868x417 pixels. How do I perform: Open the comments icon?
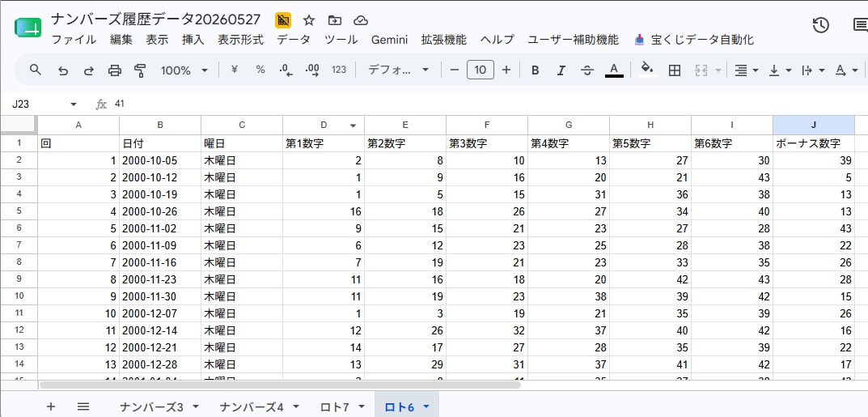860,25
